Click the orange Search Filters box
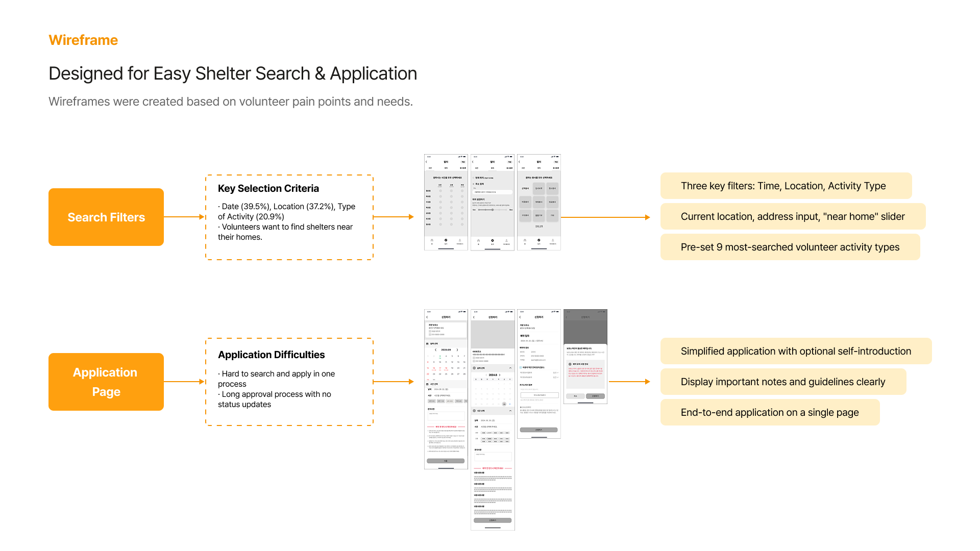The width and height of the screenshot is (980, 551). (x=106, y=217)
